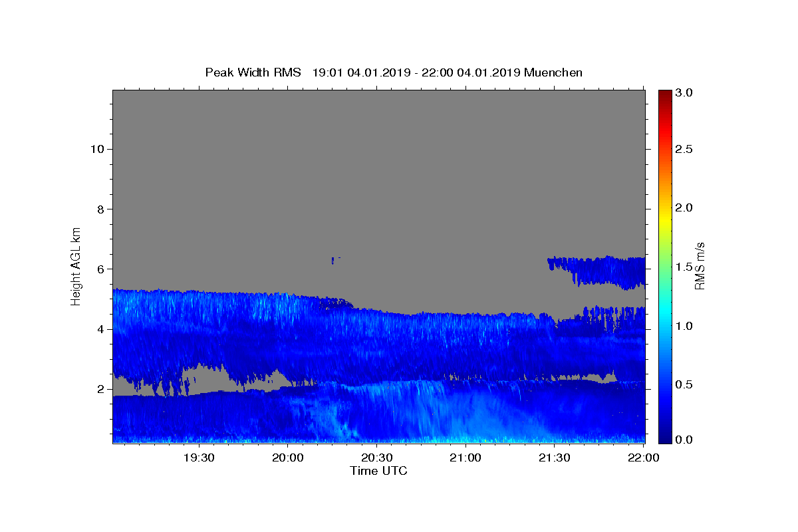Screen dimensions: 798x532
Task: Click the "21:00" time tick label
Action: 465,458
